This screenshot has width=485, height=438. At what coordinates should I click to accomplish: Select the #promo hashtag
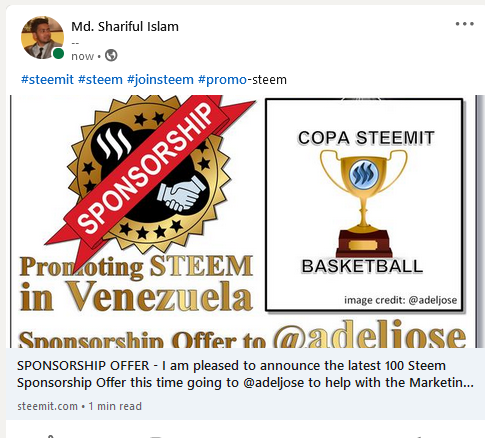tap(222, 80)
